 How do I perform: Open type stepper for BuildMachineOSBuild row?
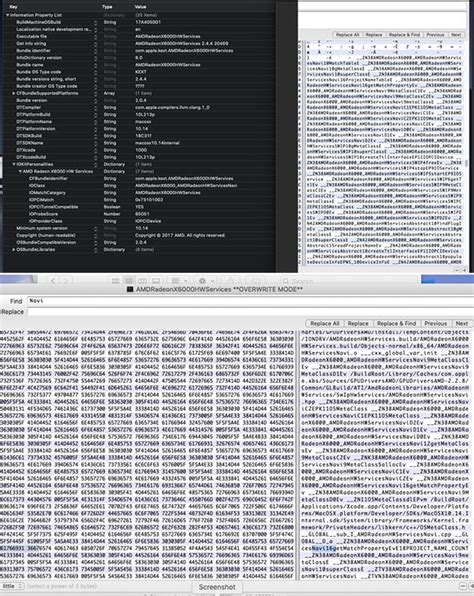(95, 22)
